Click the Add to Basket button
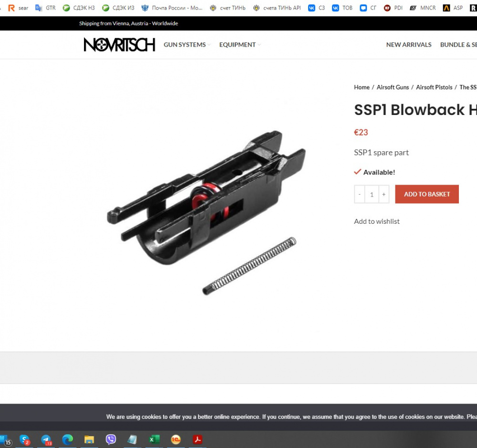The width and height of the screenshot is (477, 448). [426, 194]
